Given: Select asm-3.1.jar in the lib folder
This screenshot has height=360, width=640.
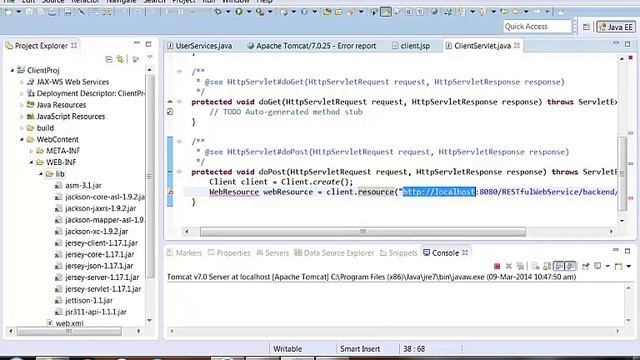Looking at the screenshot, I should coord(78,185).
